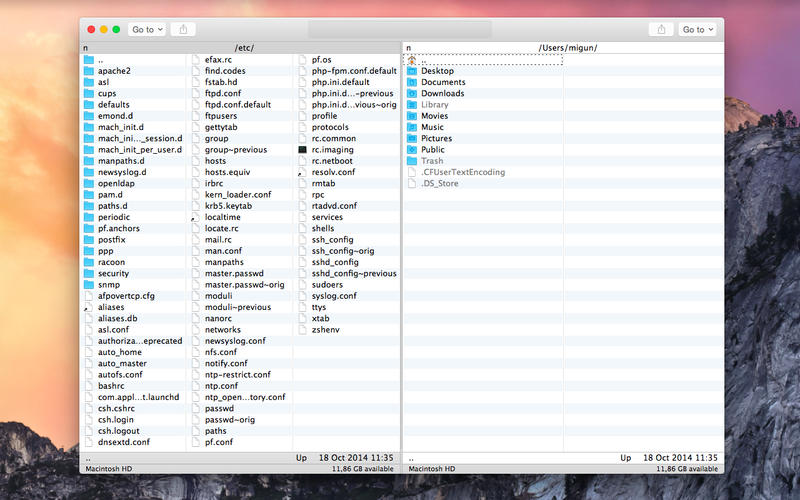Click the Downloads folder icon

point(412,93)
